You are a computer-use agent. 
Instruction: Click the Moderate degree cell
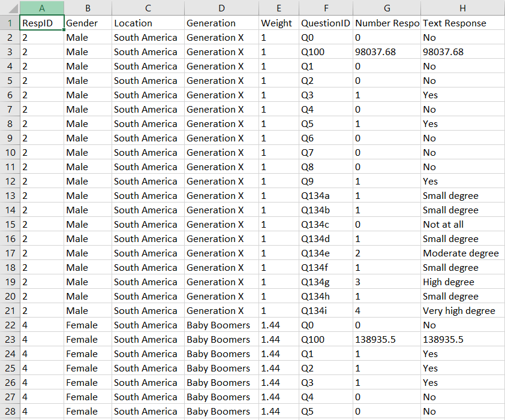coord(462,253)
